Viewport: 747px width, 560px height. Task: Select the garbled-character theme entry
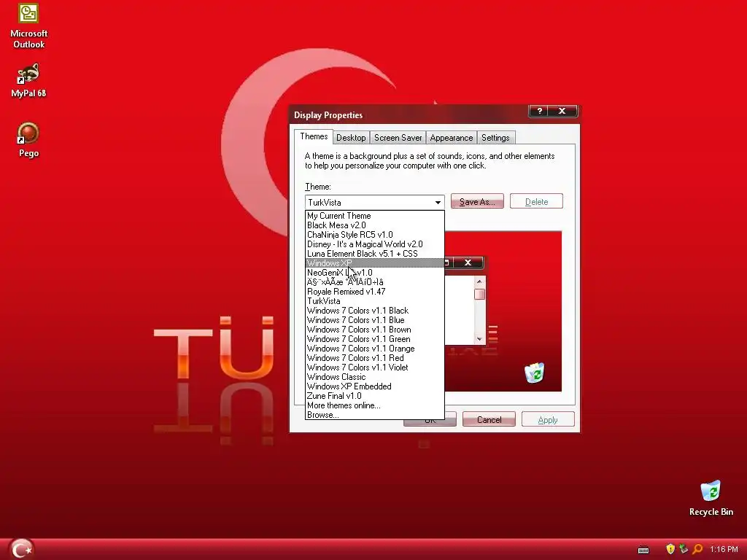[374, 282]
